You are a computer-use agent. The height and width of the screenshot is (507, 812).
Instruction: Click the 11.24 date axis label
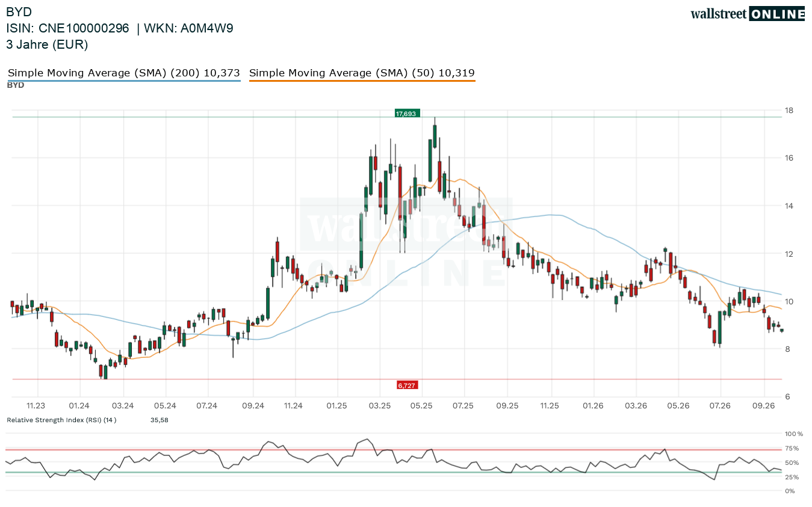pos(293,406)
